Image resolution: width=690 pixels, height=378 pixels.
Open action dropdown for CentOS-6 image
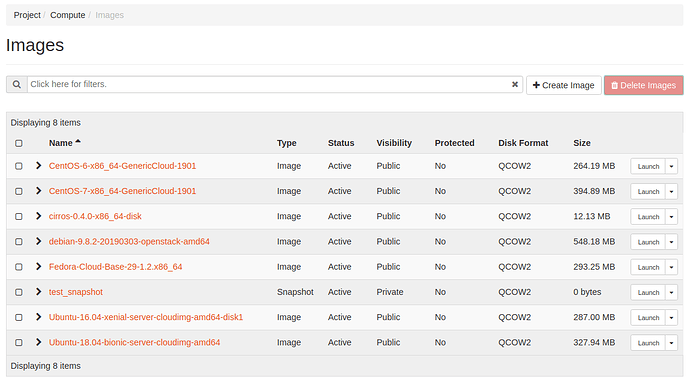click(x=672, y=166)
